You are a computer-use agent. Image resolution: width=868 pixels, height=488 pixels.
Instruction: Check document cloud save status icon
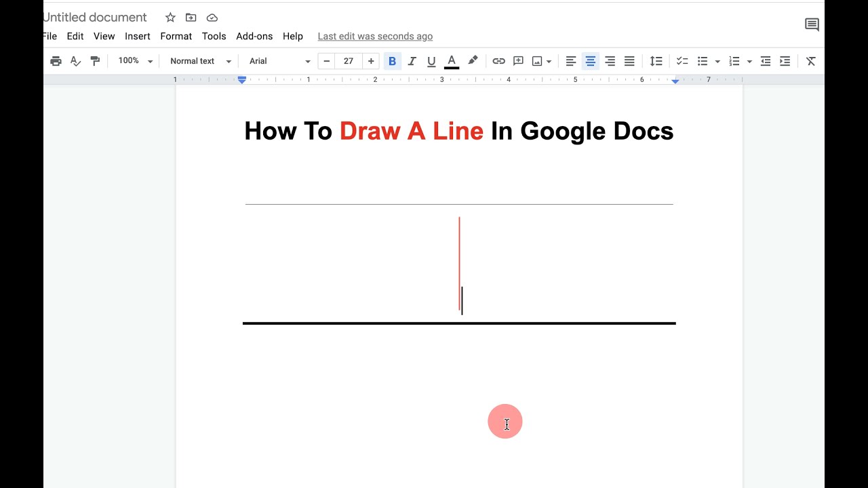212,18
